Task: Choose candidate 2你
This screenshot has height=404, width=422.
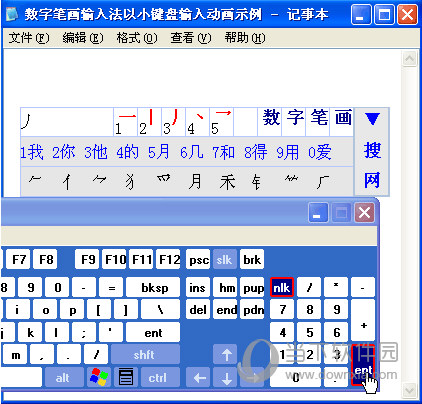Action: tap(64, 152)
